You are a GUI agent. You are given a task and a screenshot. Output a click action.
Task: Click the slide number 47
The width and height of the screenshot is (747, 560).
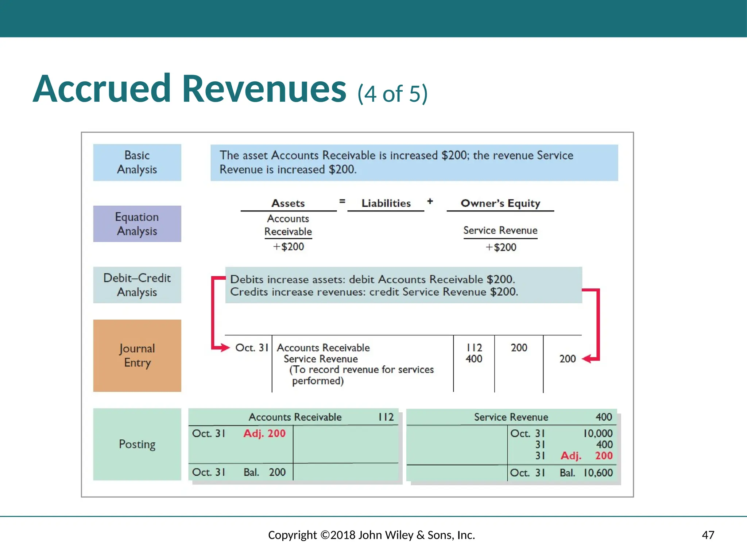[x=708, y=535]
